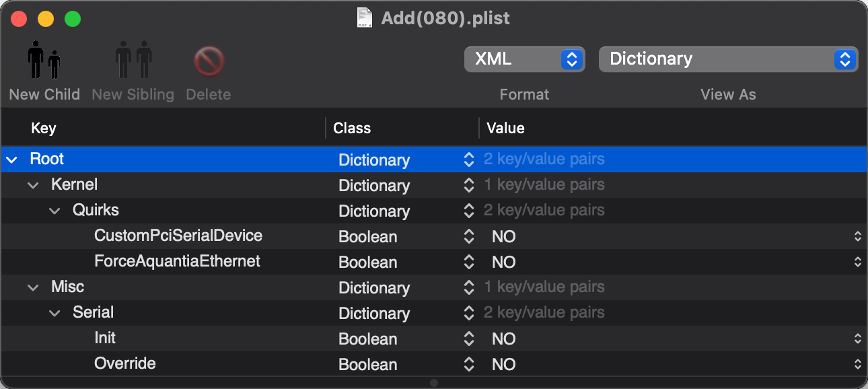Click Dictionary class of Quirks row

point(374,211)
